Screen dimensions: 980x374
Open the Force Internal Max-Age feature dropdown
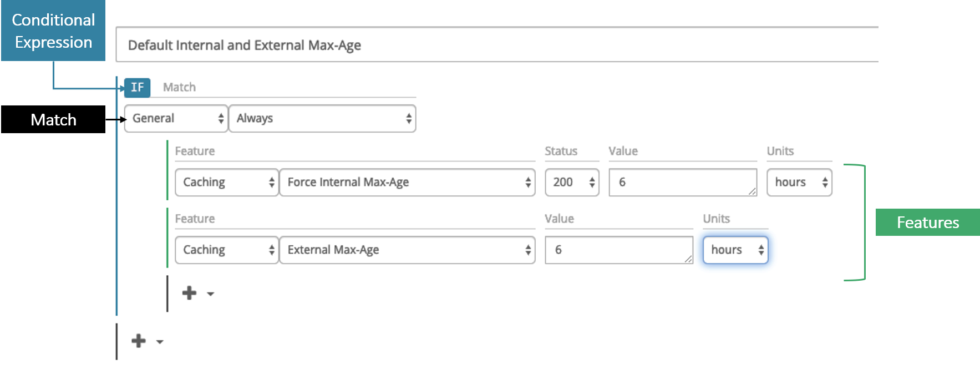407,183
